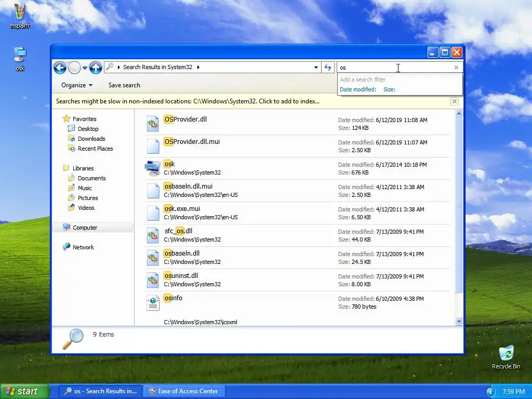Screen dimensions: 532x399
Task: Select the OSProvider.dll.mui file name
Action: [x=192, y=142]
